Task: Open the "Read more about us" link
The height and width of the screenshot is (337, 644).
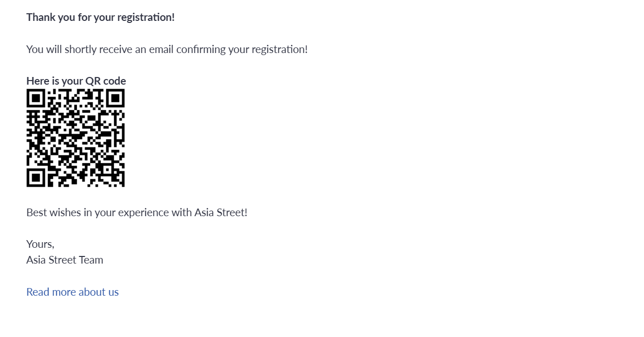Action: 72,292
